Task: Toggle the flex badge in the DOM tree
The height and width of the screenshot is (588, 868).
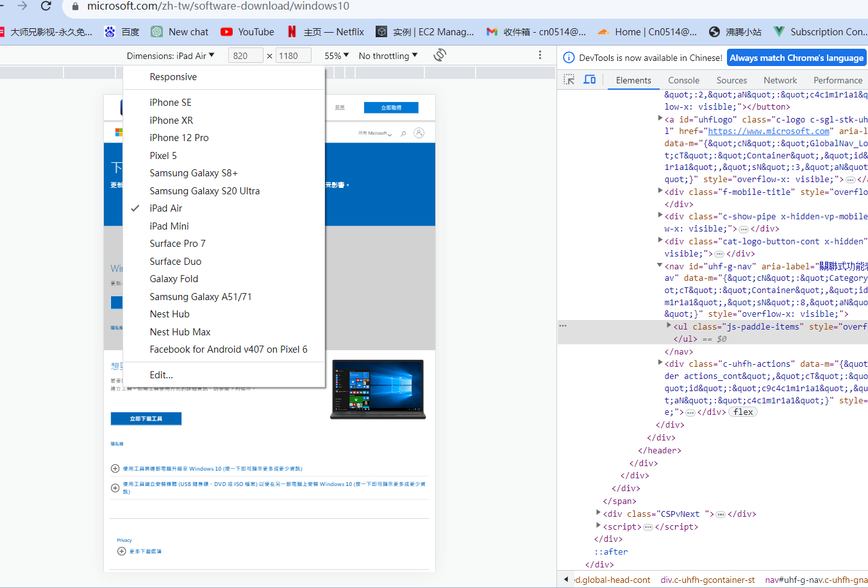Action: coord(743,412)
